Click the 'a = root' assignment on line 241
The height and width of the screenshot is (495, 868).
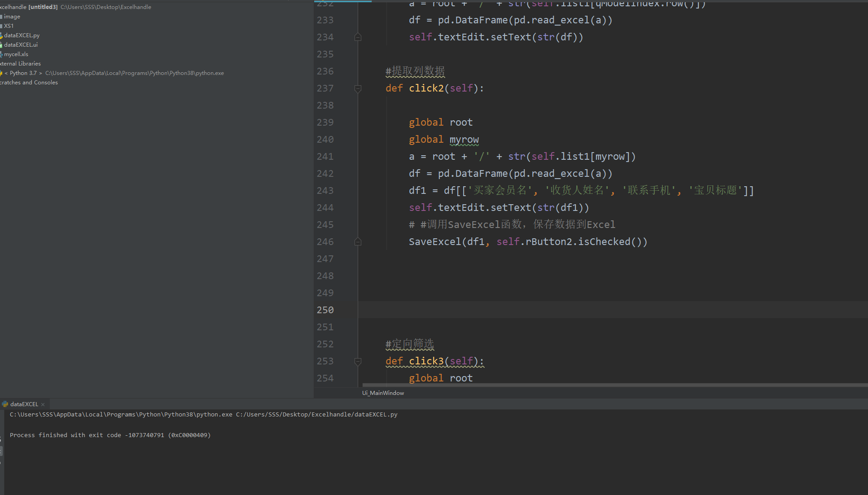tap(522, 157)
